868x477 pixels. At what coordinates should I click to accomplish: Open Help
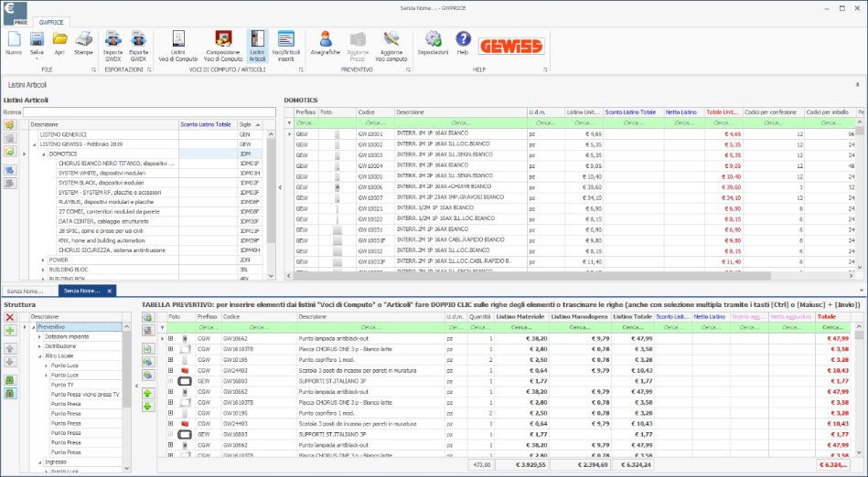(463, 43)
